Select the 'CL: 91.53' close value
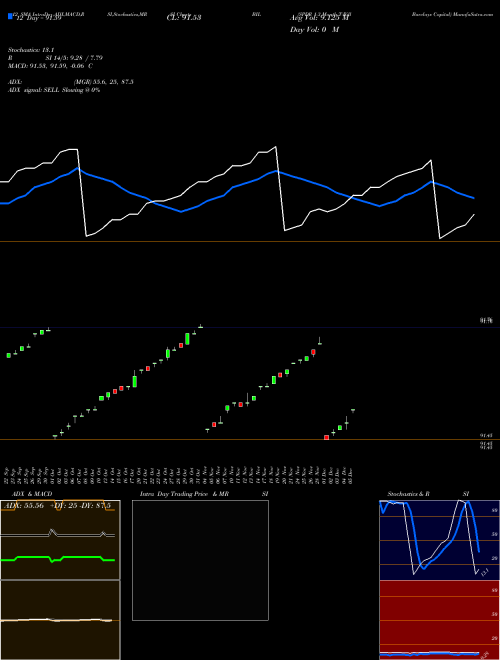 [184, 18]
